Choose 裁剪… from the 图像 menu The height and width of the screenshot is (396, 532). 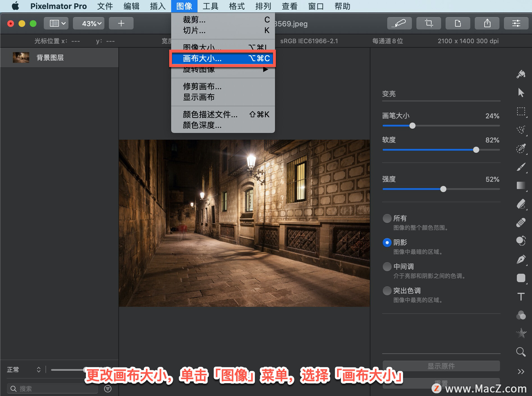click(223, 20)
